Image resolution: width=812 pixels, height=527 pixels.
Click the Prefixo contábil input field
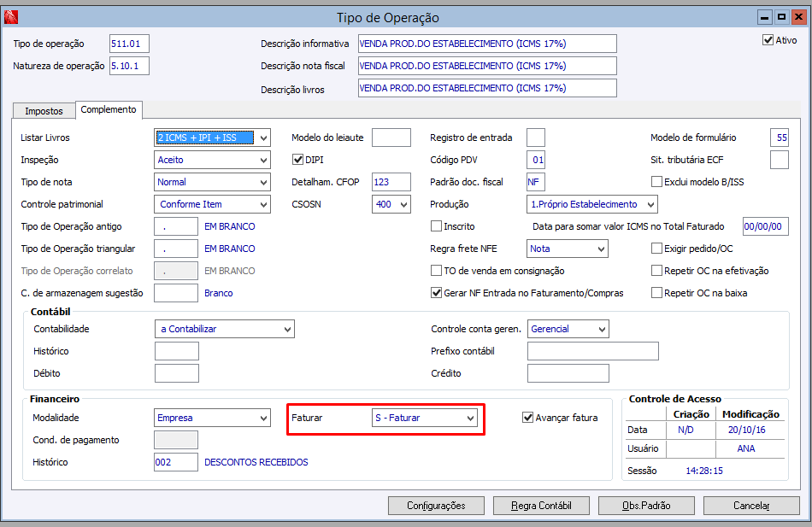pyautogui.click(x=592, y=351)
